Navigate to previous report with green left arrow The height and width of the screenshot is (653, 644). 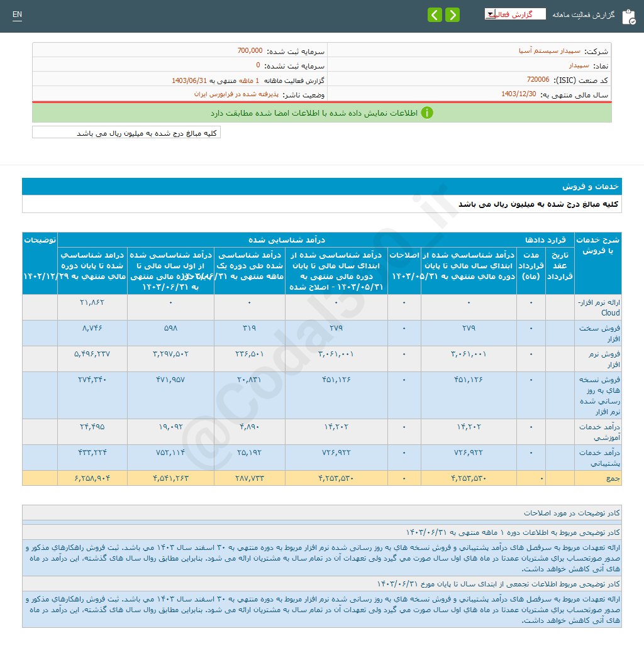point(435,14)
